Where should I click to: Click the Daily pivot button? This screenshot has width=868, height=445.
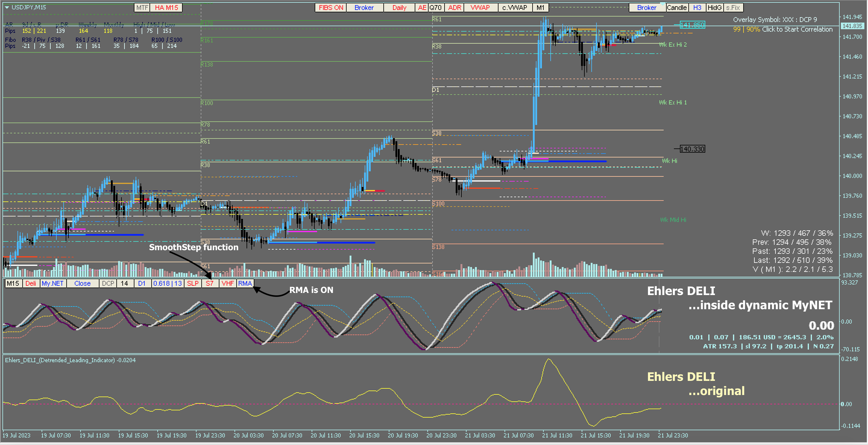[x=399, y=8]
